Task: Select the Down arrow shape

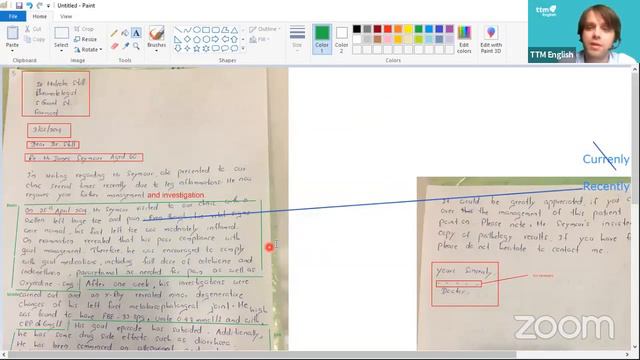Action: [x=178, y=48]
